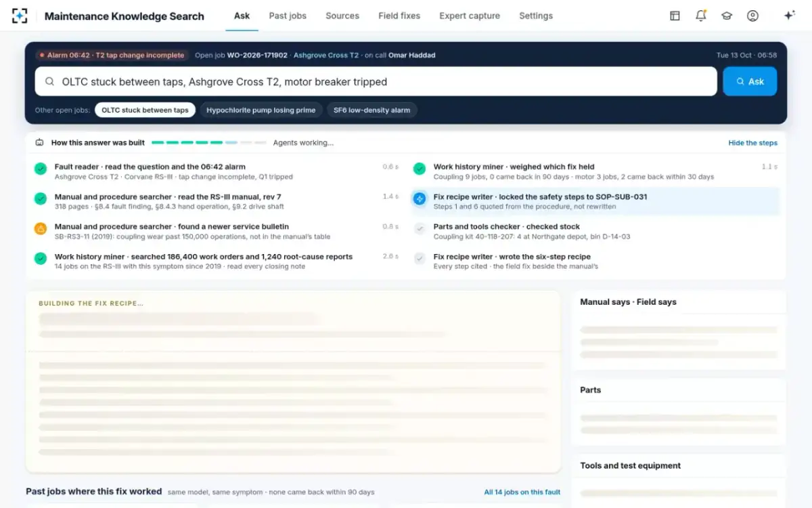Click blue active icon for locked the safety steps

[420, 198]
